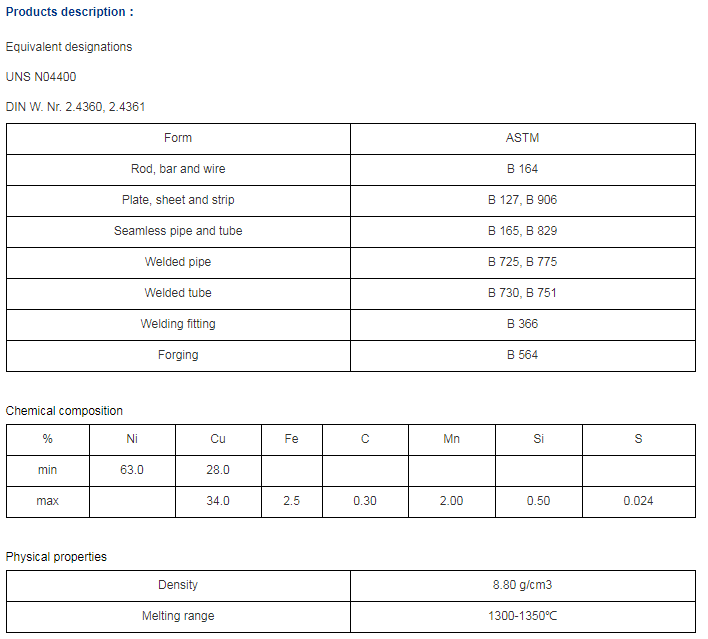
Task: Click the 'Si' column header in composition table
Action: (x=539, y=439)
